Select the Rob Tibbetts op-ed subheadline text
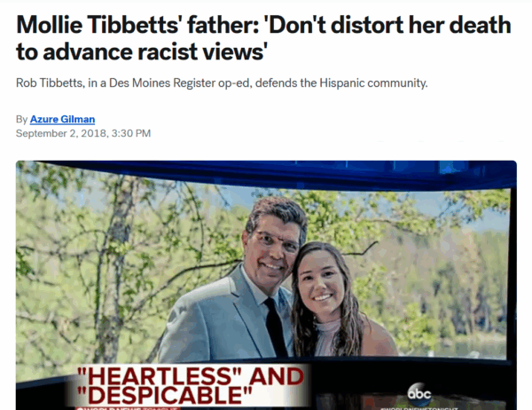This screenshot has width=532, height=410. pyautogui.click(x=222, y=83)
